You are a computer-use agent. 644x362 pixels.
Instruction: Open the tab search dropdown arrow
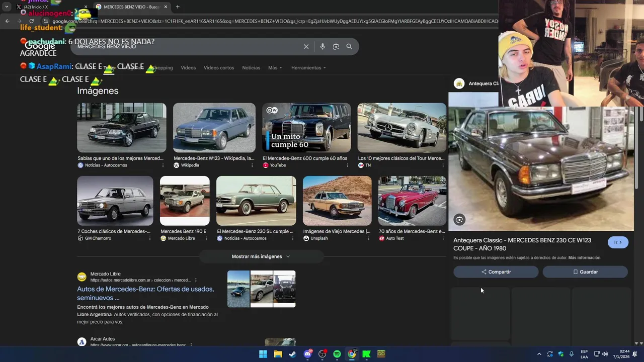pos(7,7)
